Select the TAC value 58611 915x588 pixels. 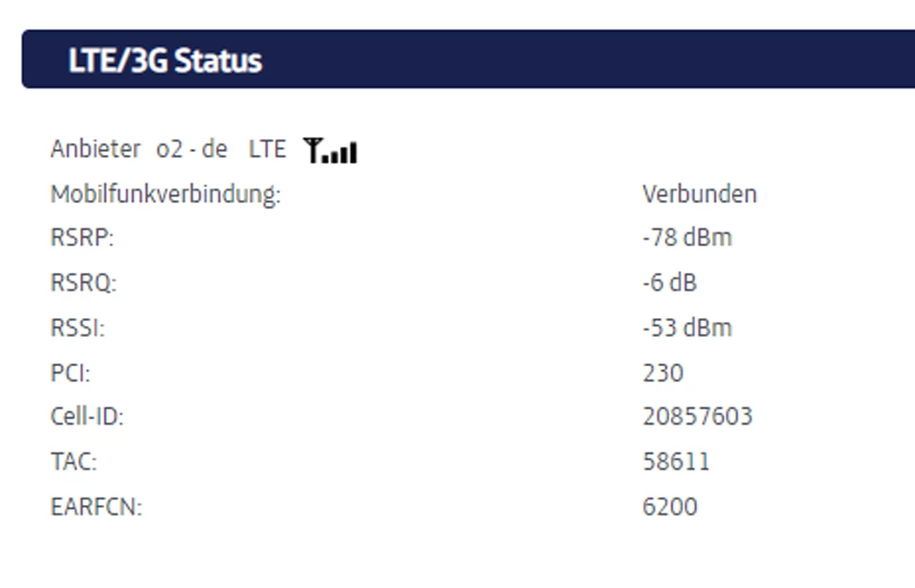point(675,462)
